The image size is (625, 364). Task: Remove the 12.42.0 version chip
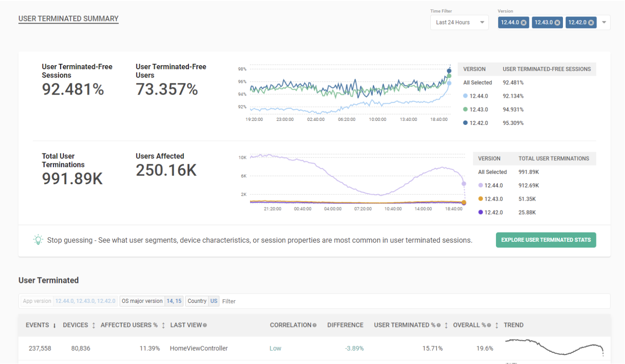[591, 23]
